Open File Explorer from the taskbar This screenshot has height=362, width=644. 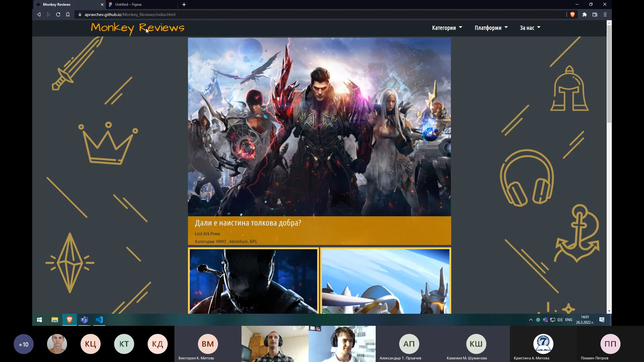(55, 320)
